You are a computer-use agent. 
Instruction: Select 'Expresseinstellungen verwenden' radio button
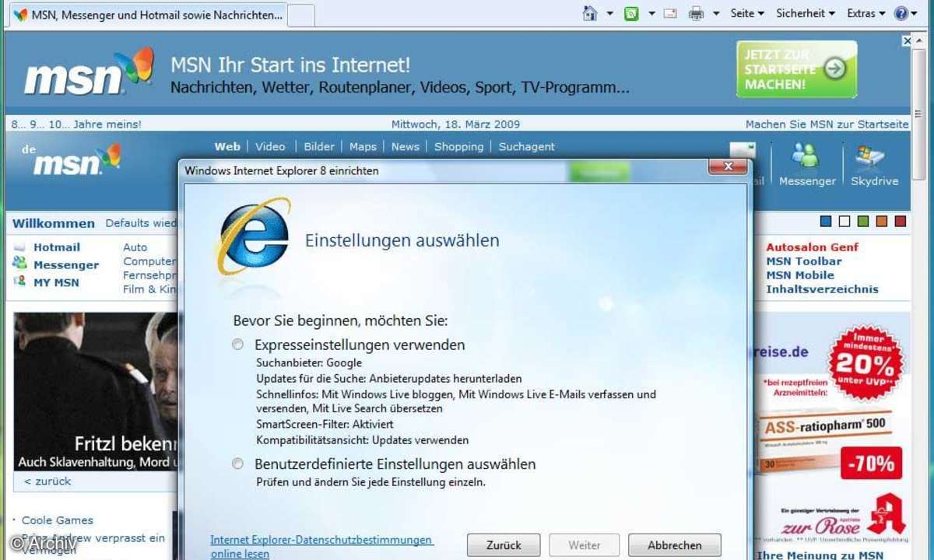[x=237, y=345]
